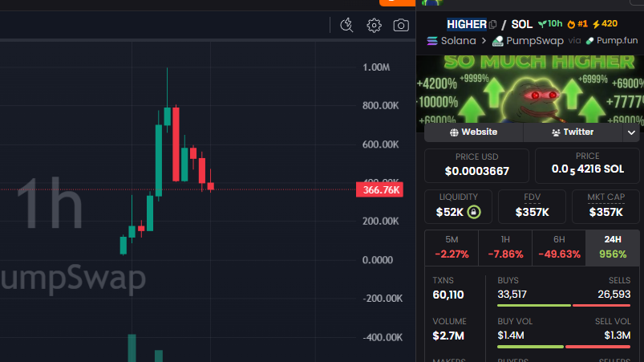Click the green buys ratio bar
644x362 pixels.
(x=534, y=305)
